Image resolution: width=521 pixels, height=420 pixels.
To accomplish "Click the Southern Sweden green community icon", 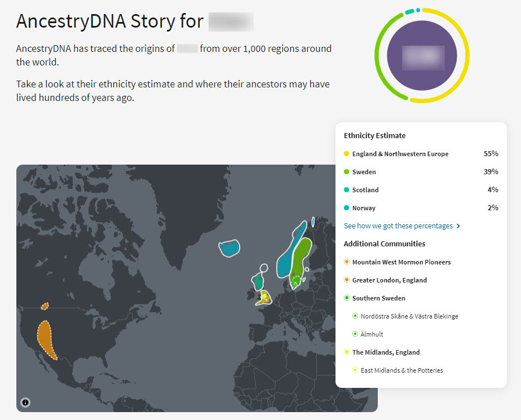I will [x=347, y=298].
